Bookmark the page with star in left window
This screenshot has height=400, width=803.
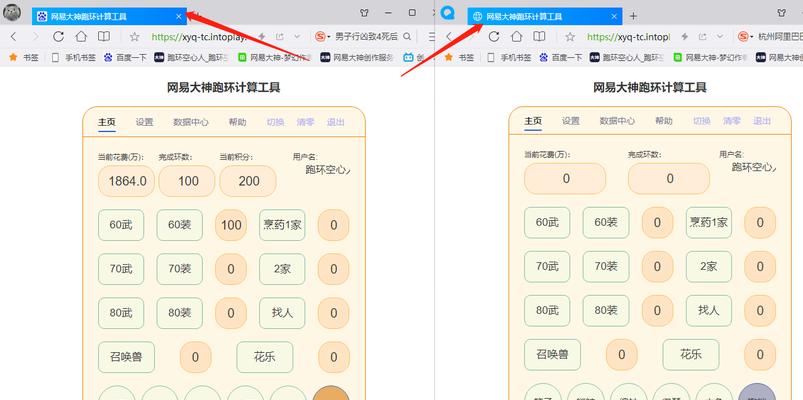click(135, 37)
